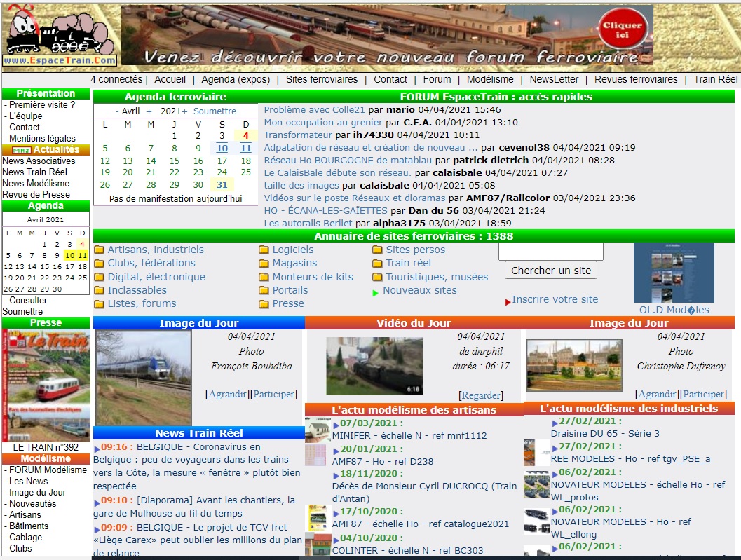This screenshot has width=741, height=560.
Task: Open Première visite ? in sidebar
Action: pyautogui.click(x=42, y=105)
